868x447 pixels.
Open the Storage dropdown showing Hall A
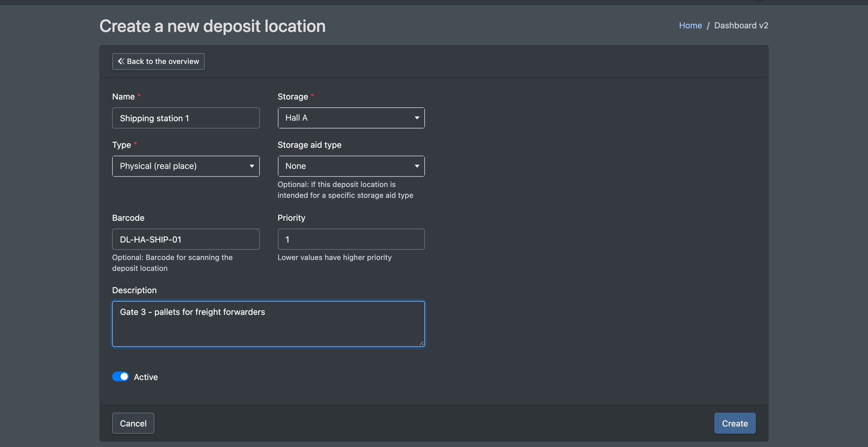pyautogui.click(x=351, y=118)
